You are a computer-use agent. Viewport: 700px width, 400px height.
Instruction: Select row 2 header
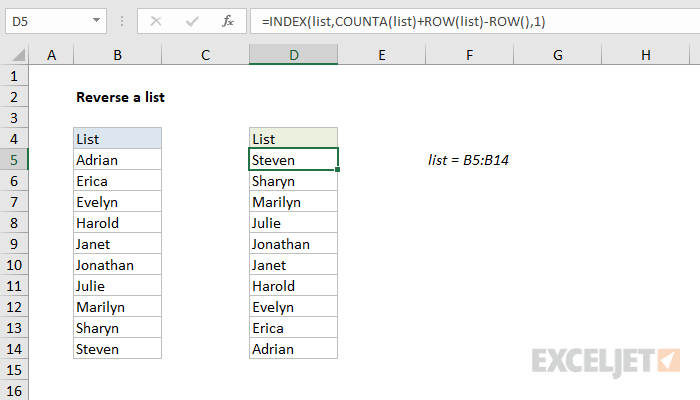[x=14, y=97]
